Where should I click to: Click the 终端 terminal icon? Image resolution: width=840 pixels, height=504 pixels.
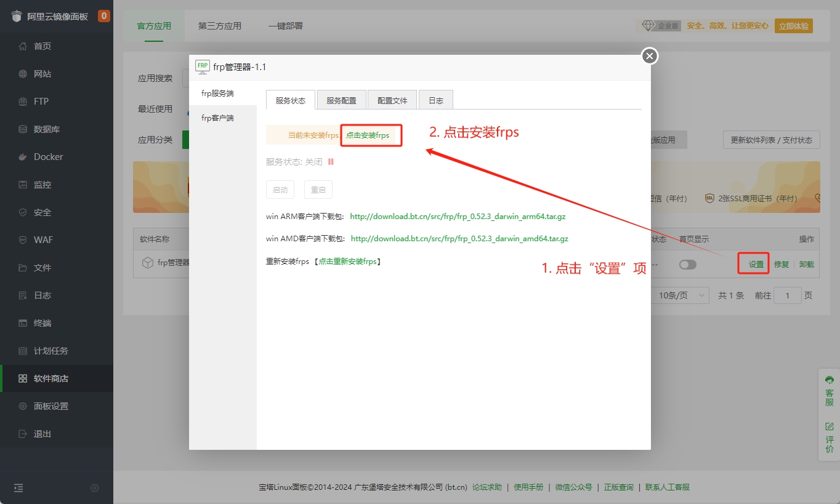coord(23,323)
